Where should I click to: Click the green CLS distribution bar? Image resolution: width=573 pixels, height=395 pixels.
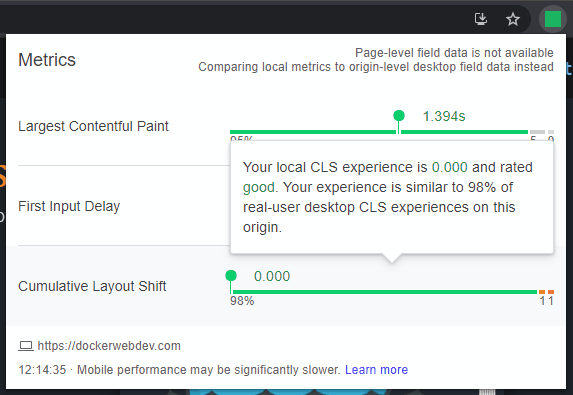pos(384,292)
